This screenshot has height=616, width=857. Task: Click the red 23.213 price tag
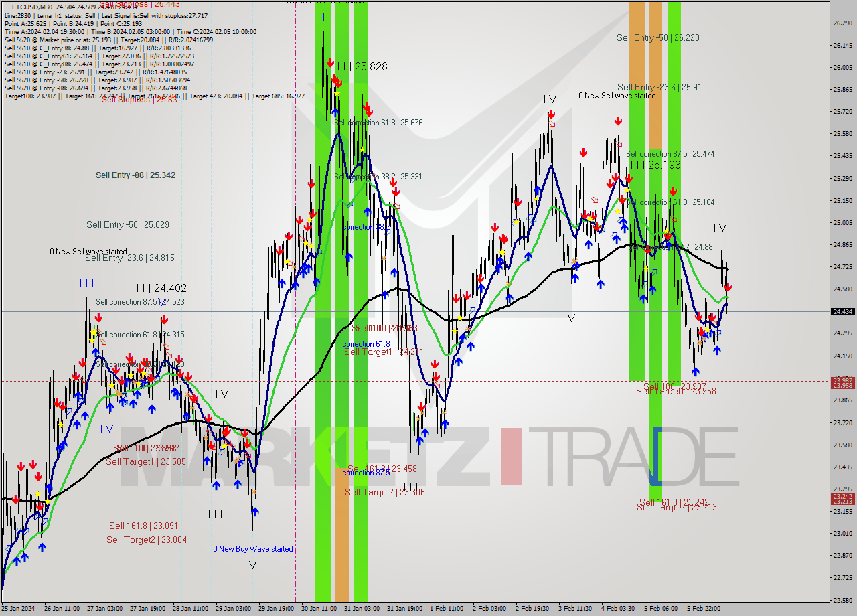pyautogui.click(x=842, y=501)
